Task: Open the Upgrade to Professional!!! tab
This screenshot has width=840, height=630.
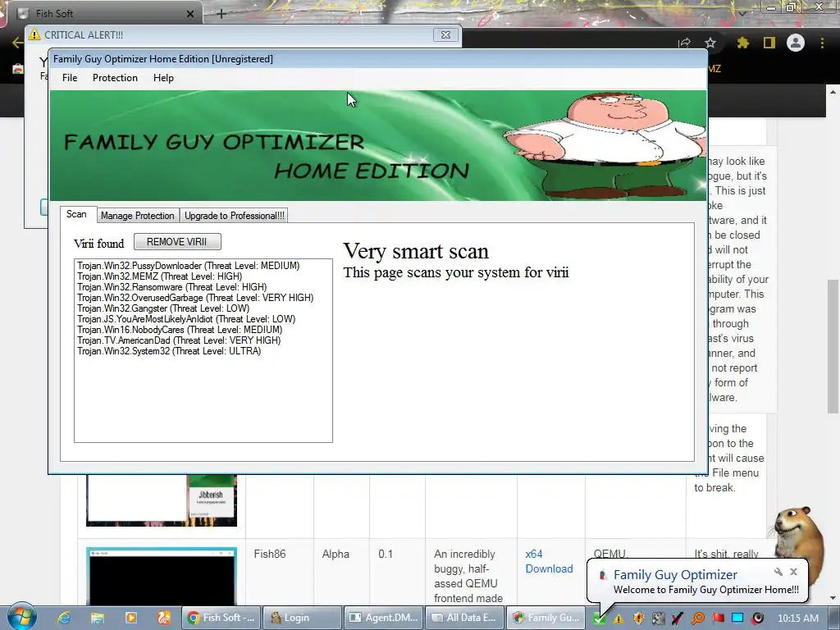Action: (x=234, y=216)
